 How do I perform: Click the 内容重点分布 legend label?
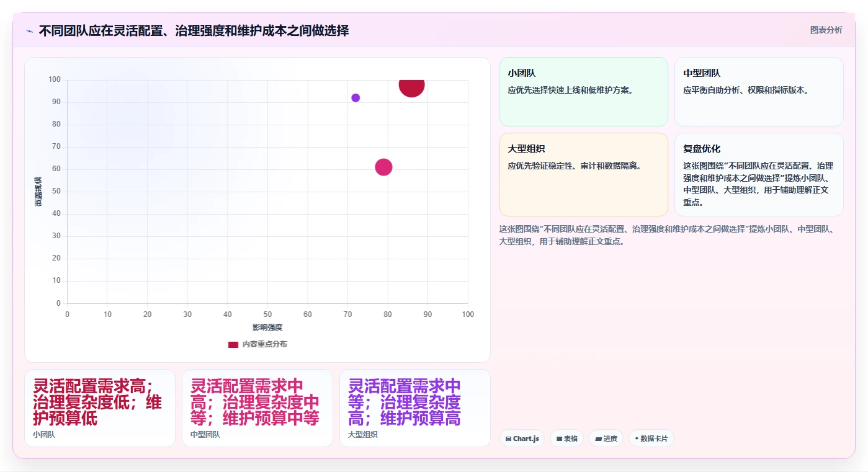click(x=264, y=344)
